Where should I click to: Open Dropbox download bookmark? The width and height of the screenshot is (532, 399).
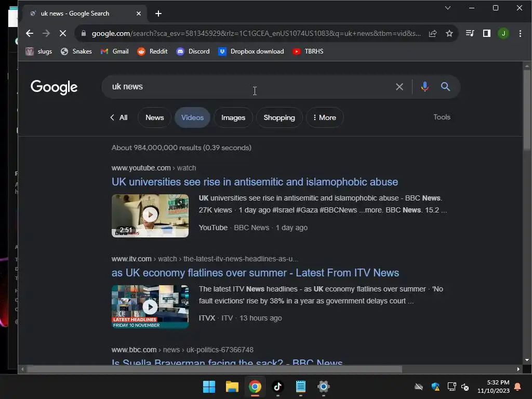[x=251, y=51]
